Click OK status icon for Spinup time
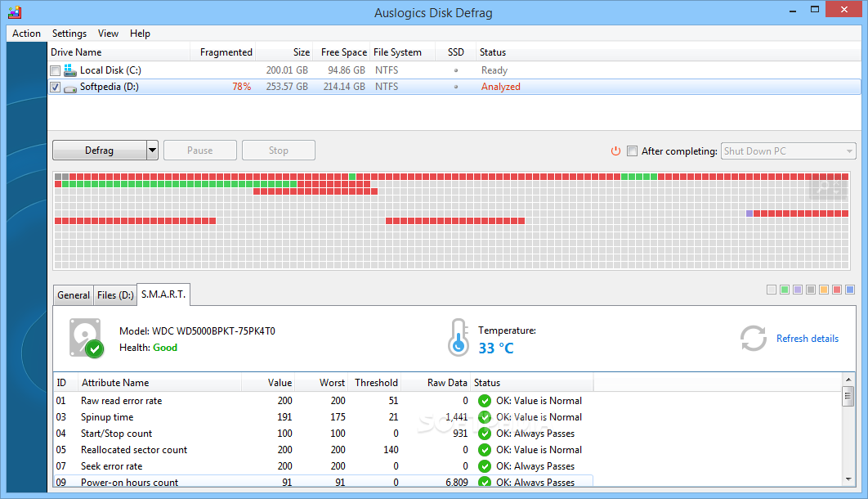 [x=485, y=417]
